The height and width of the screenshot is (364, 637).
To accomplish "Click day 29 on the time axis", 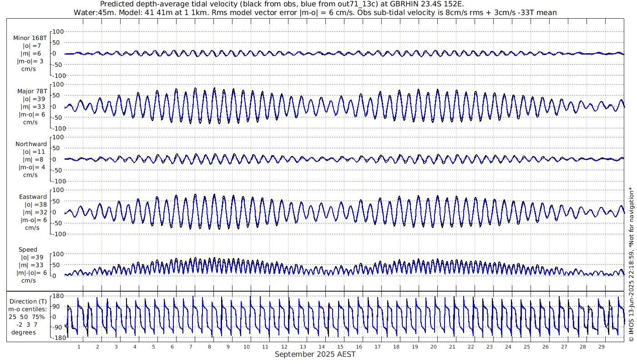I will tap(601, 347).
